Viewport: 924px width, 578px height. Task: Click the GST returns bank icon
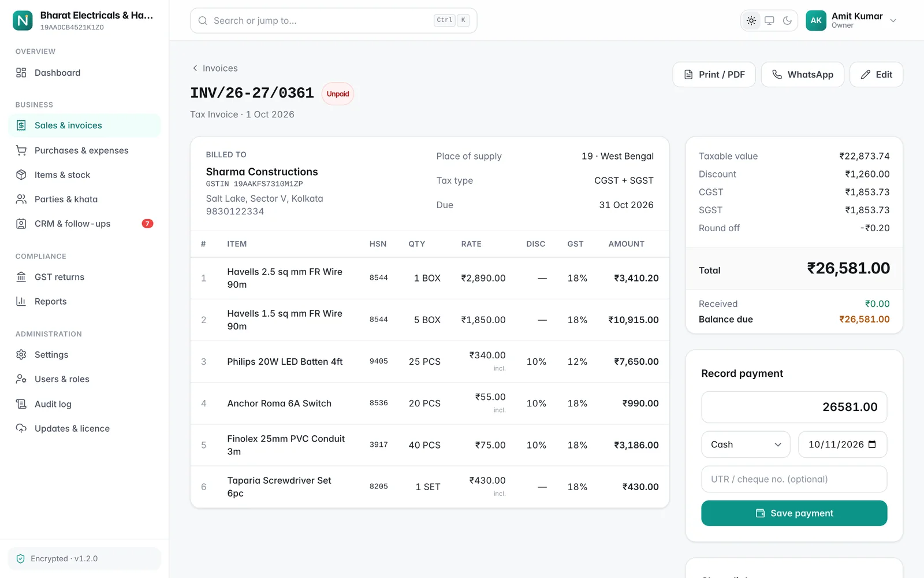[21, 277]
